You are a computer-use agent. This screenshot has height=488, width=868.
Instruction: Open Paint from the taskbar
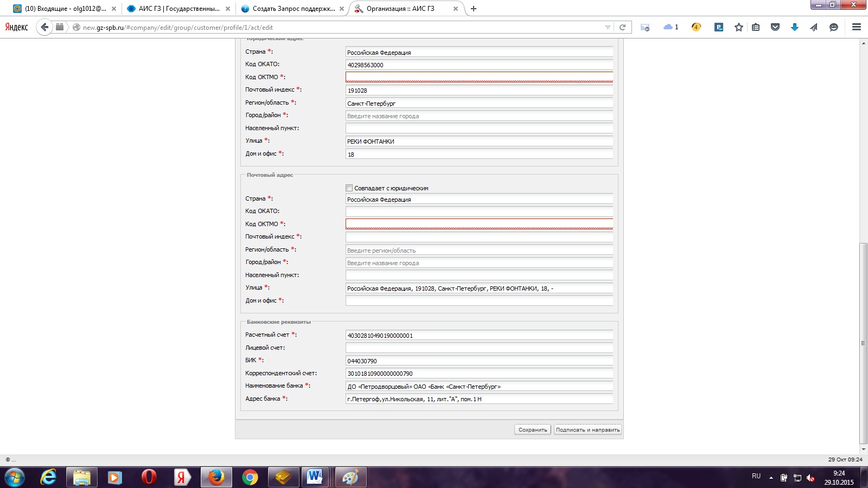coord(351,477)
